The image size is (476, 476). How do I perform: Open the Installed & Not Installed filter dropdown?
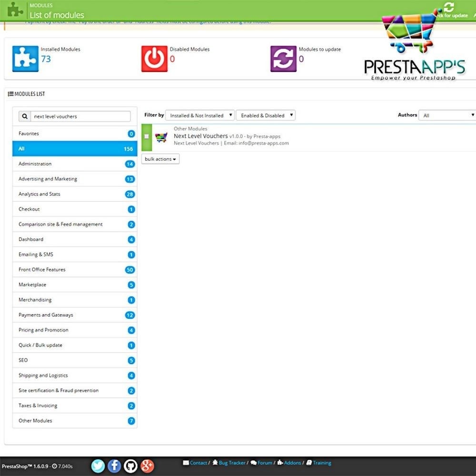click(200, 115)
